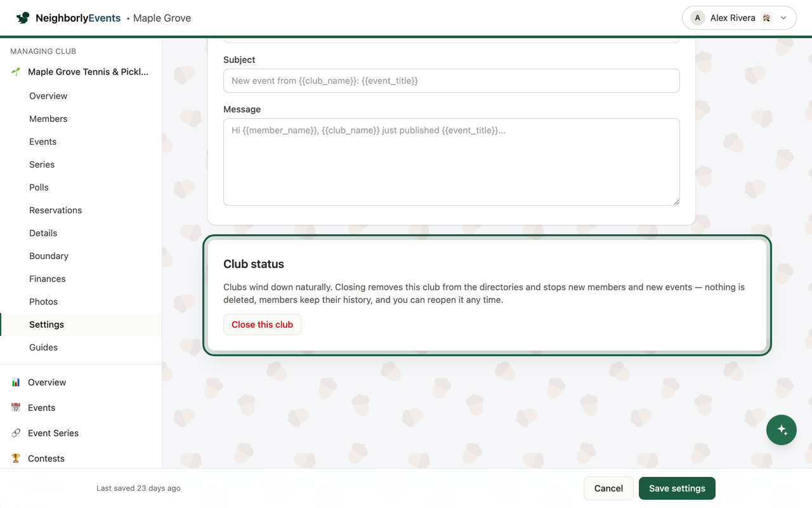Focus the Message text area

tap(452, 162)
